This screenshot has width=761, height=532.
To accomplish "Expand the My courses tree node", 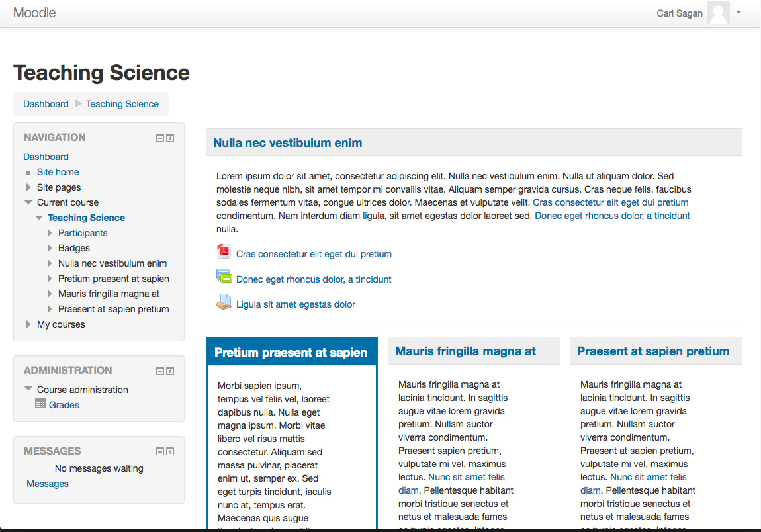I will click(28, 324).
